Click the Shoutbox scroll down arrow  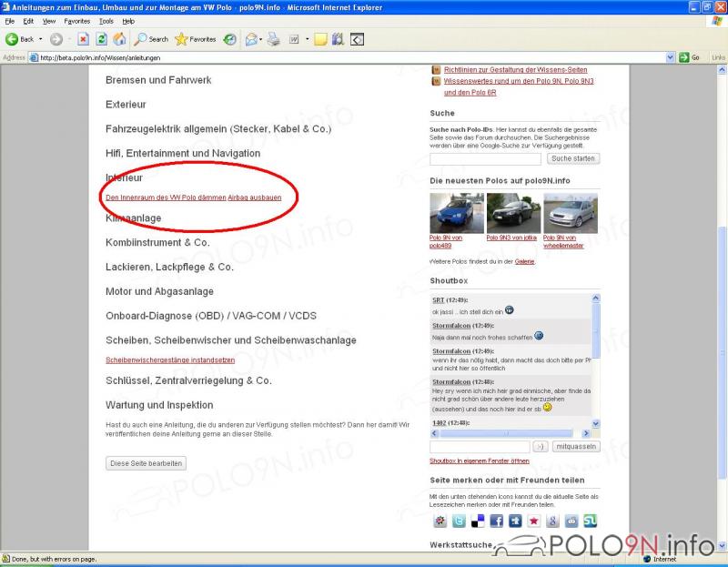point(596,423)
